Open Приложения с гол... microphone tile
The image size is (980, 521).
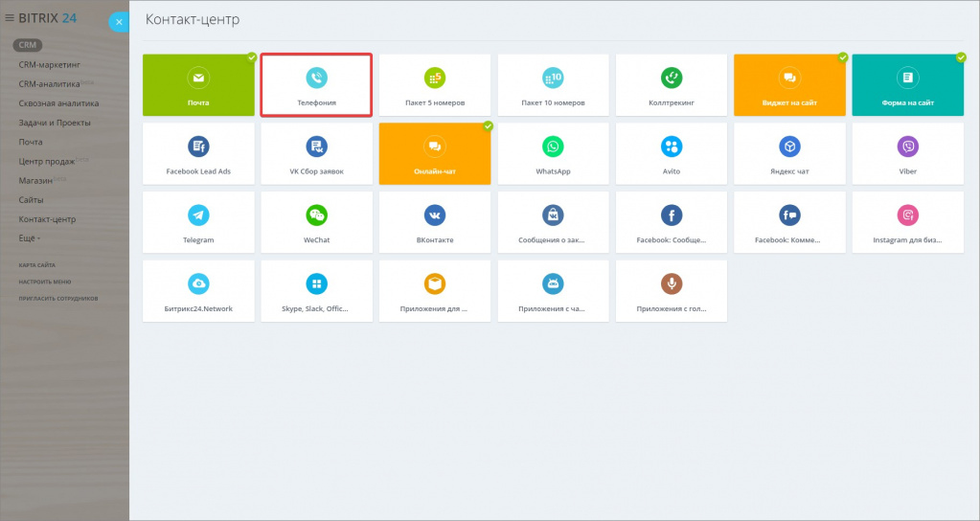coord(672,291)
